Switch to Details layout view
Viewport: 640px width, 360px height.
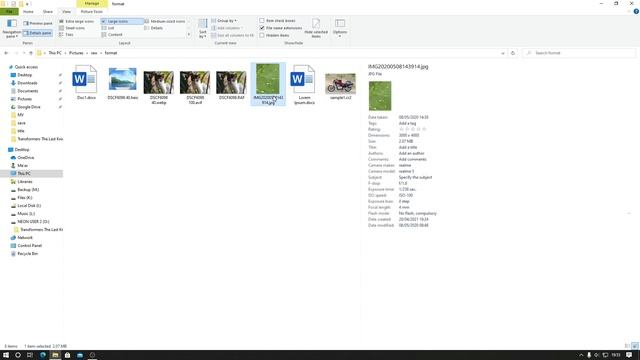click(154, 28)
